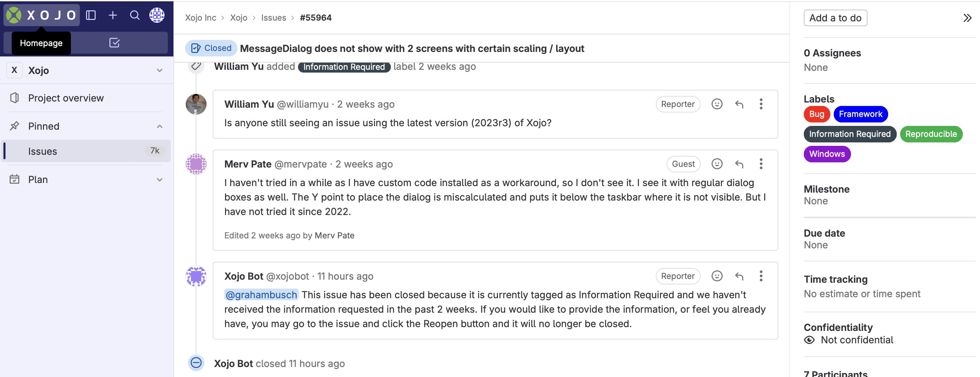
Task: Open the Issues breadcrumb link
Action: 274,18
